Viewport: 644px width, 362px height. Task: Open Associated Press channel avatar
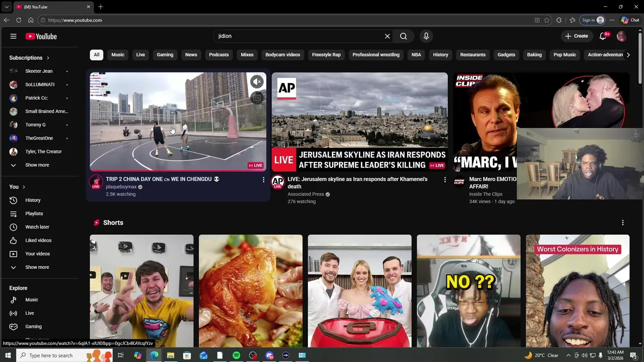click(278, 182)
